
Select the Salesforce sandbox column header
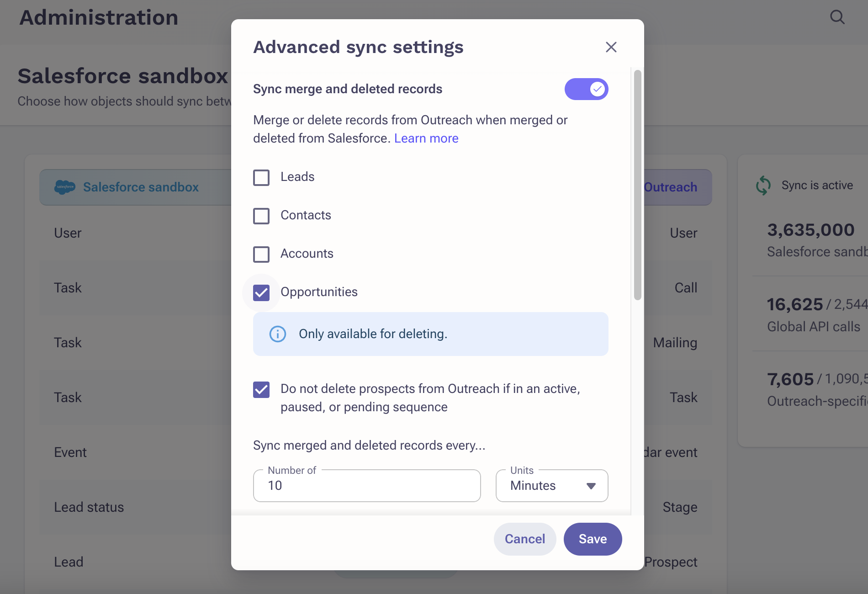pos(136,187)
